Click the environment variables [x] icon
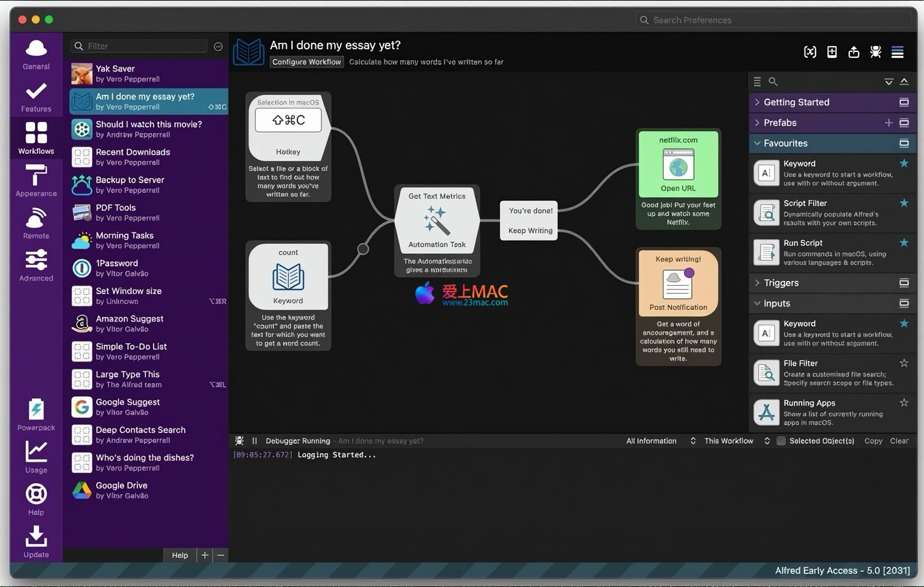Image resolution: width=924 pixels, height=587 pixels. 810,53
